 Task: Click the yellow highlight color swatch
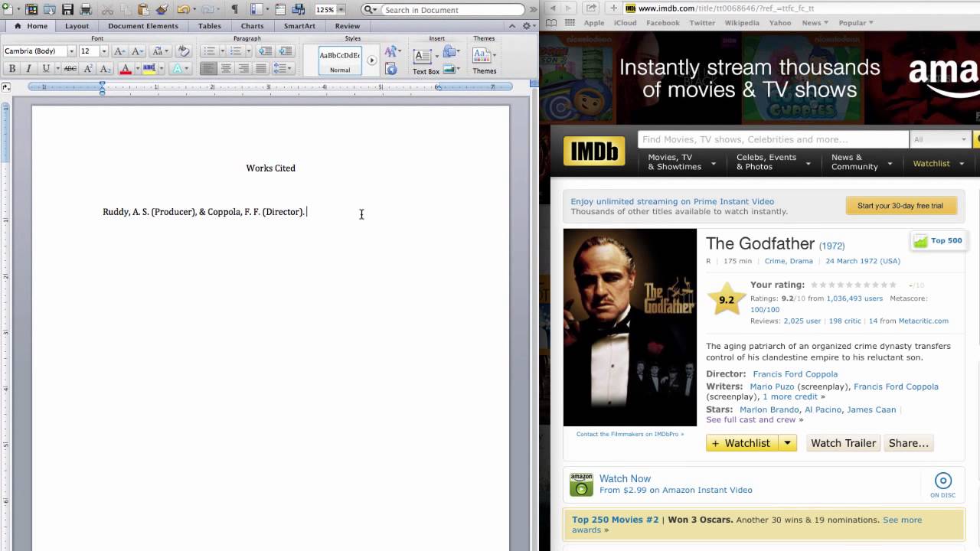[149, 69]
